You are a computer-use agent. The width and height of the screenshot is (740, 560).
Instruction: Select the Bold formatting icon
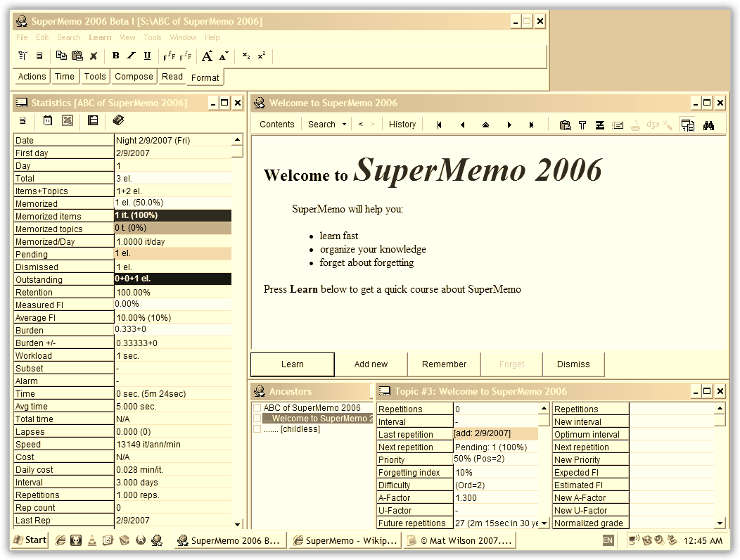click(115, 56)
